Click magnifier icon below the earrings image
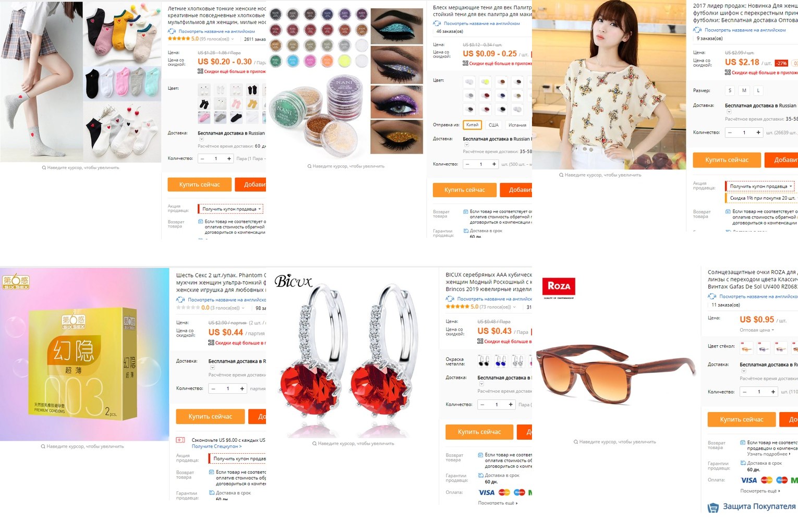Screen dimensions: 798x532 [315, 443]
